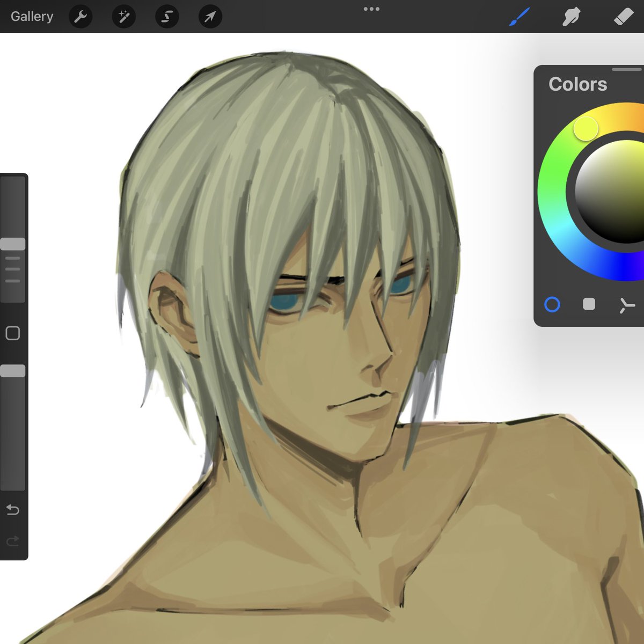Tap the active blue brush indicator

(519, 16)
